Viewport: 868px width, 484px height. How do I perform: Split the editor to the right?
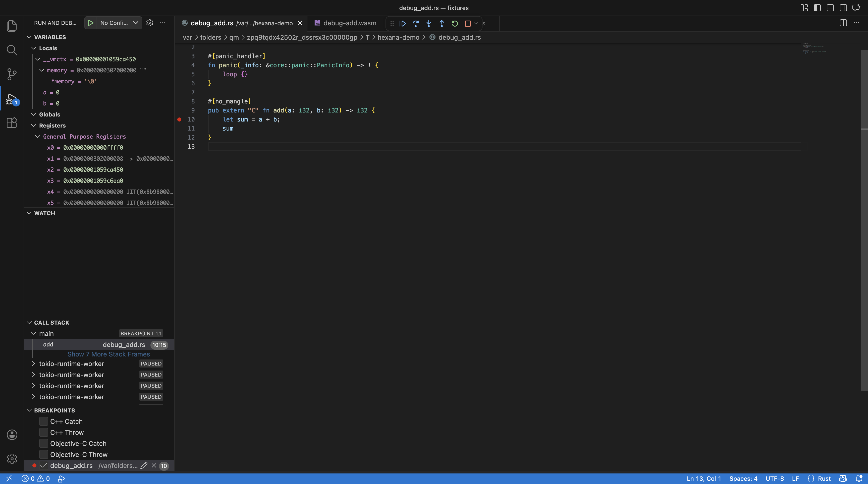point(843,23)
